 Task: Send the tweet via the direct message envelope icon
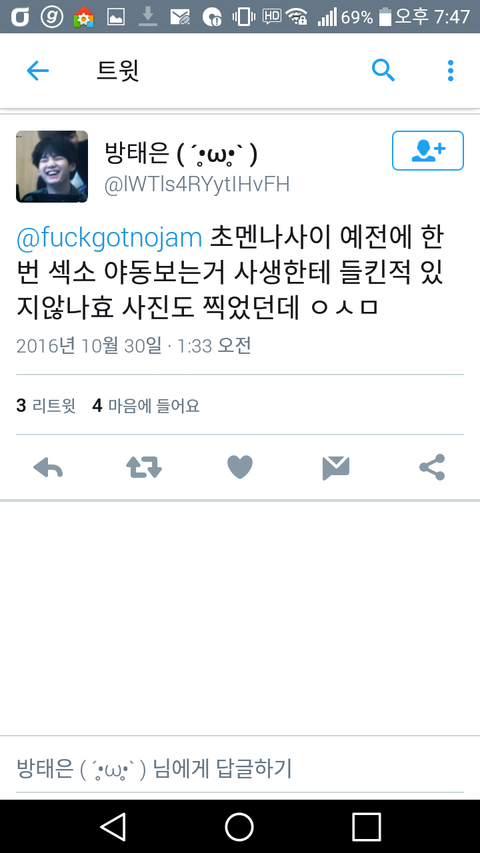336,468
